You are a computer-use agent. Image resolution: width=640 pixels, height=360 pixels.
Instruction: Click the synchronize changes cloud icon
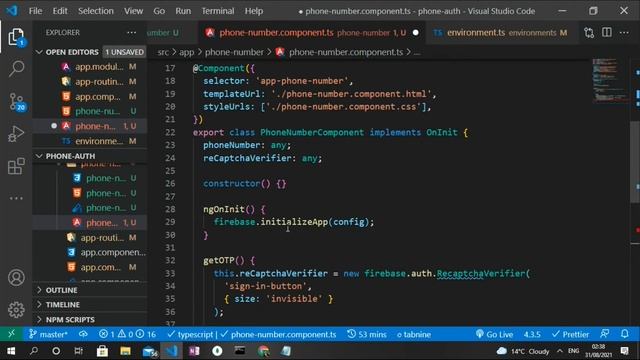83,334
